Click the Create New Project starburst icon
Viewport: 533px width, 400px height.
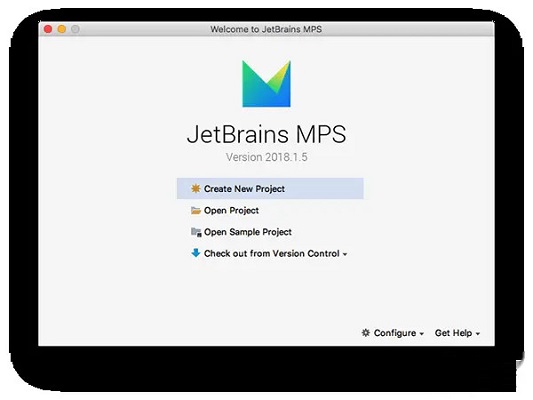tap(195, 188)
